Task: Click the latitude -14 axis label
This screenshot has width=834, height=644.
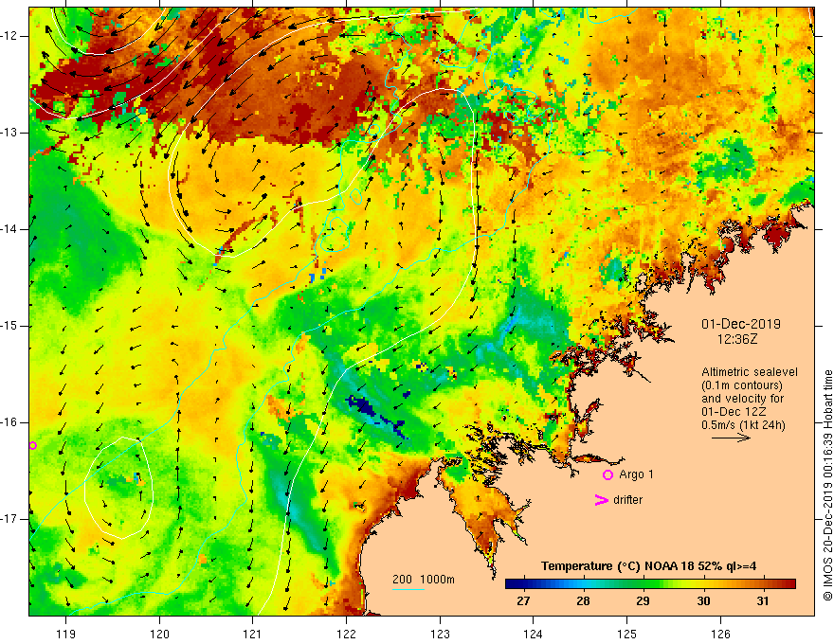Action: click(9, 229)
